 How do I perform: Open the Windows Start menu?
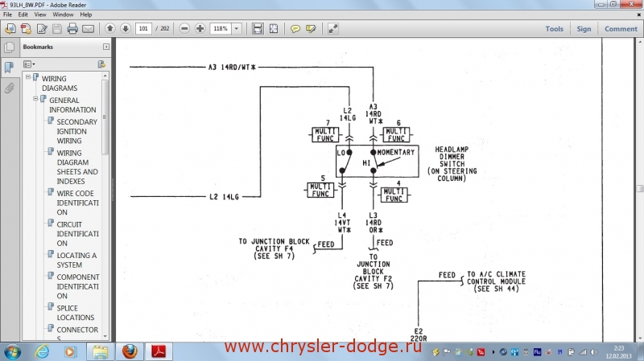(x=12, y=352)
